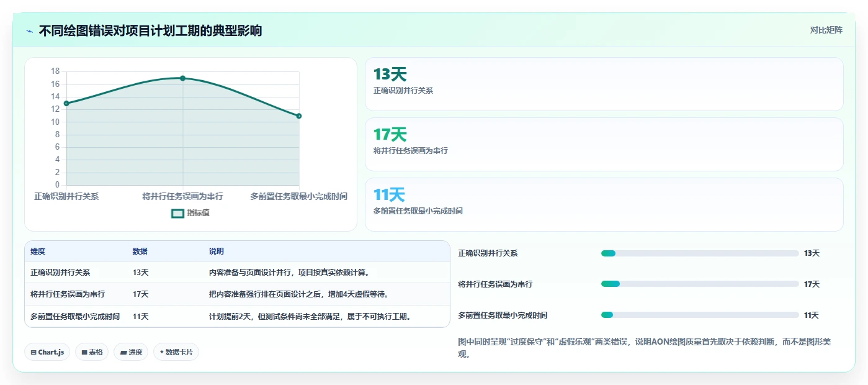Image resolution: width=868 pixels, height=385 pixels.
Task: Toggle the 指标值 legend swatch in the chart
Action: 177,213
